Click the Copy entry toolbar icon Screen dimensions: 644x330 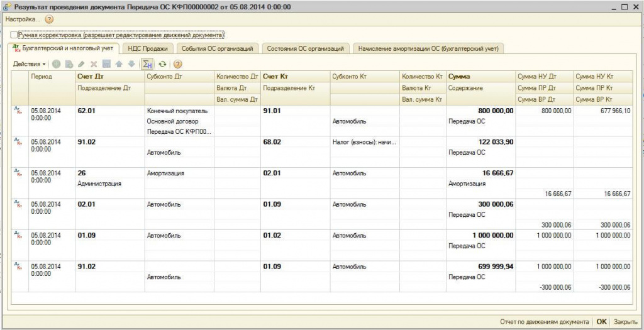click(x=69, y=64)
